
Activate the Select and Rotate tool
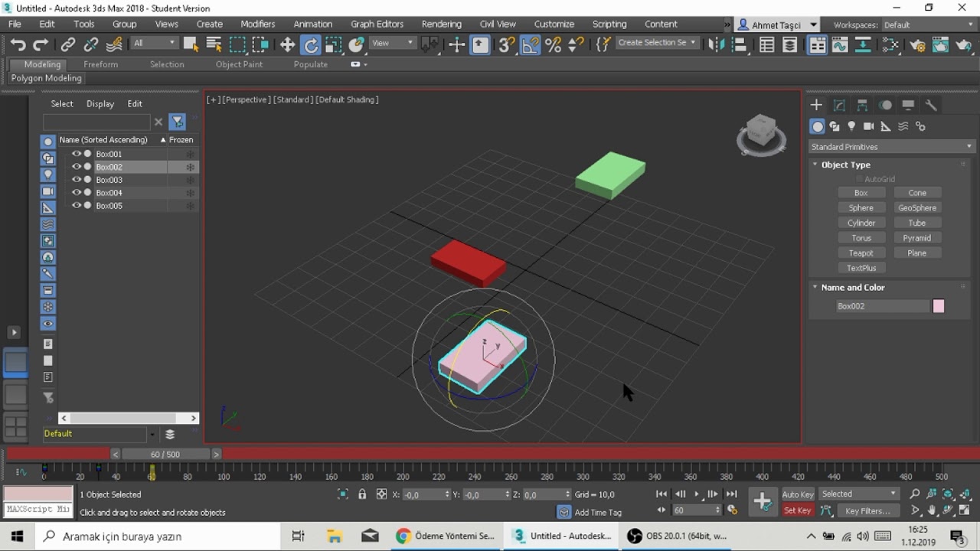(311, 45)
